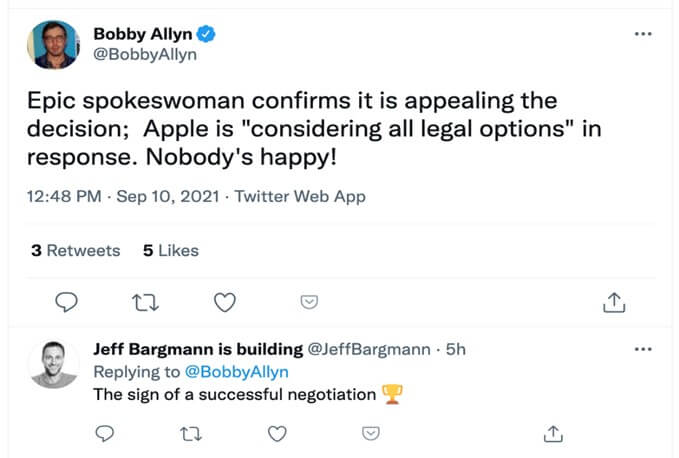Retweet Jeff Bargmann's reply
679x458 pixels.
191,434
